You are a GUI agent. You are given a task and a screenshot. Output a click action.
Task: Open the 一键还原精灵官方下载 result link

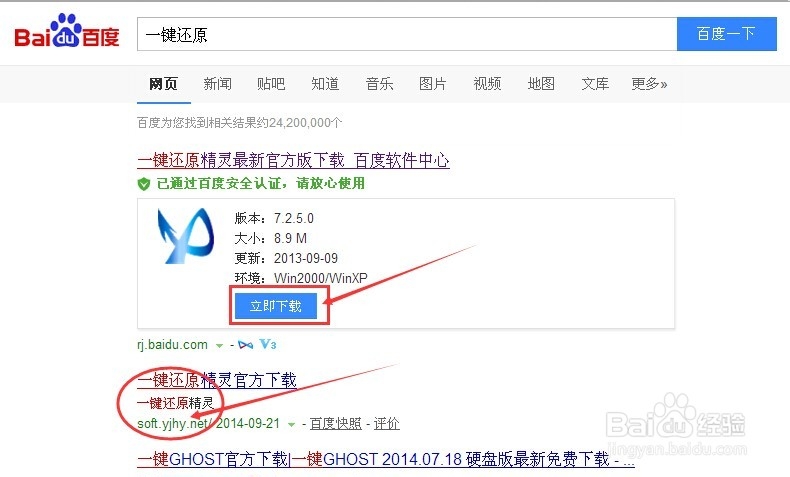click(x=217, y=380)
